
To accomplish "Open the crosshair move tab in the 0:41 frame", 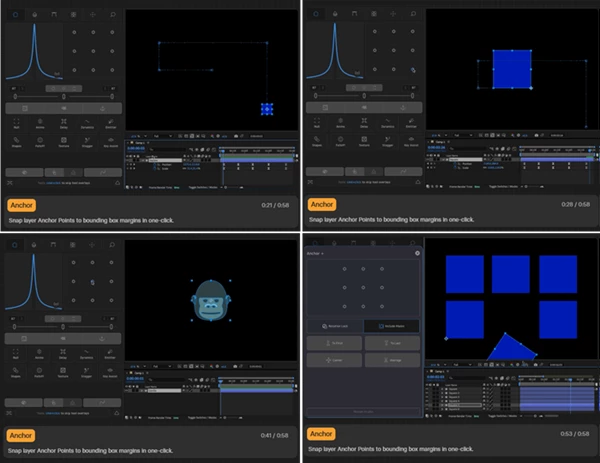I will 92,245.
